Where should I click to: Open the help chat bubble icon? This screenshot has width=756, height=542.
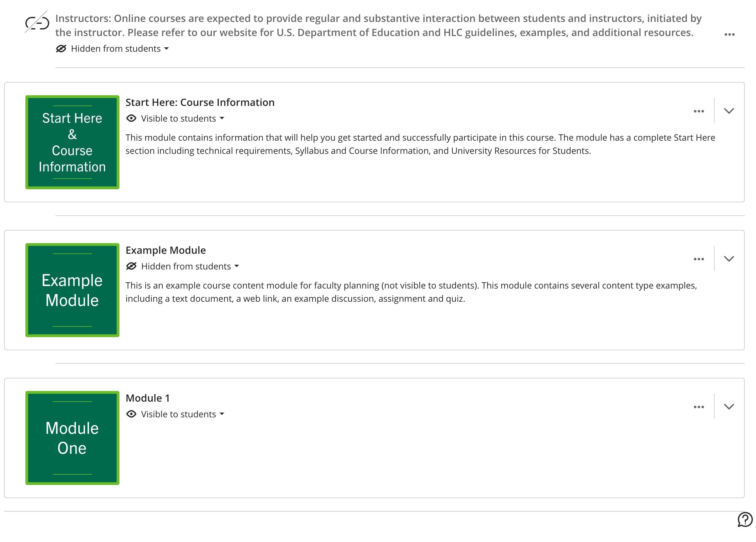click(x=745, y=520)
